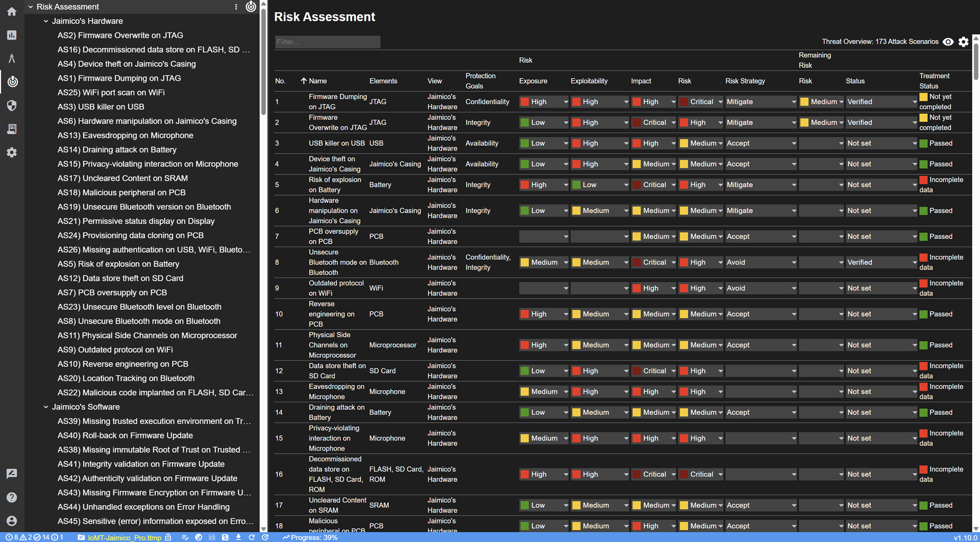
Task: Toggle the lock icon next to project filename
Action: pos(168,537)
